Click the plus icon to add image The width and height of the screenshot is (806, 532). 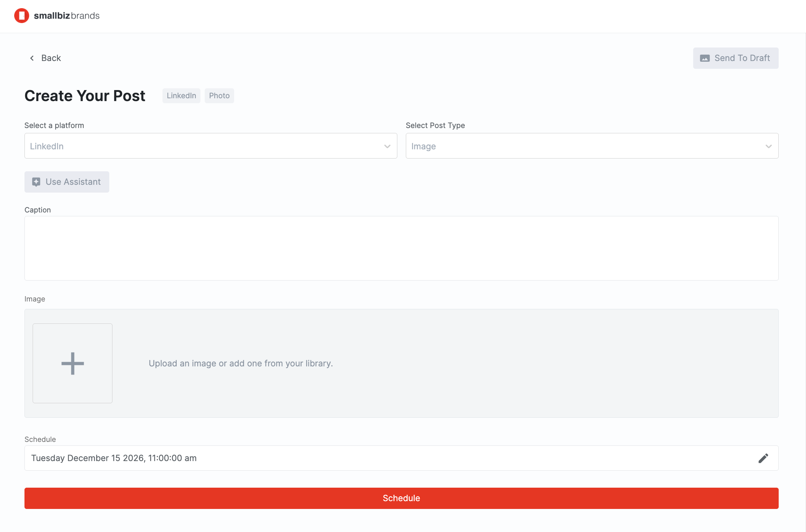(73, 363)
